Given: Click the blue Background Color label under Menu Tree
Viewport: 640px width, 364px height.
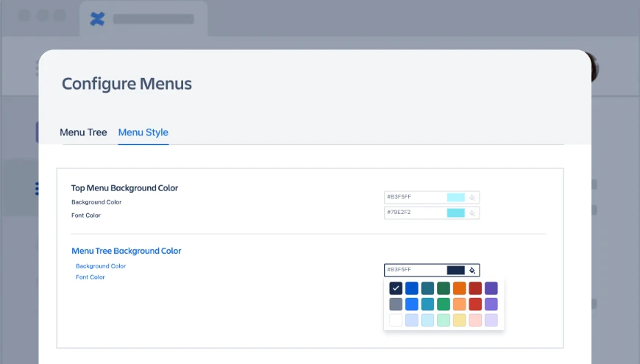Looking at the screenshot, I should tap(101, 266).
